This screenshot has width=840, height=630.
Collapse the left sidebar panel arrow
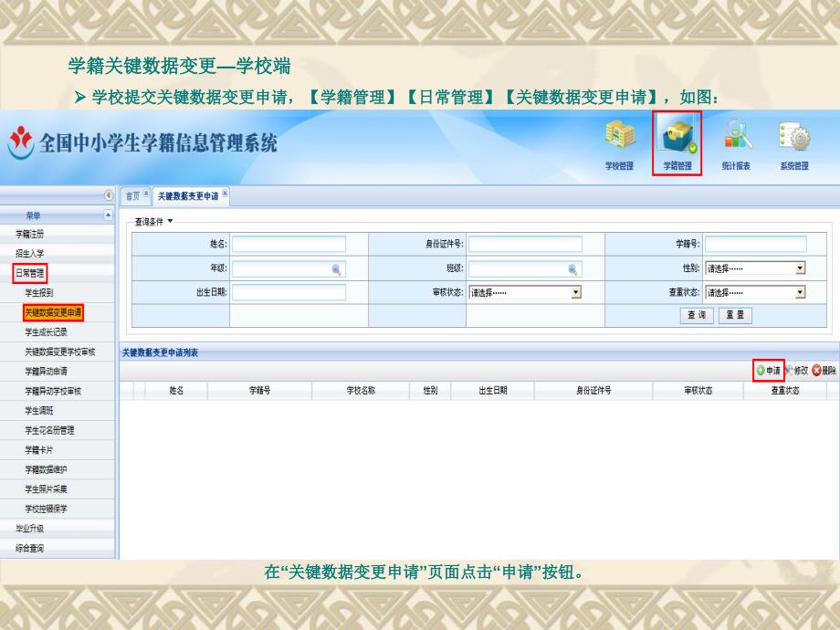click(110, 195)
